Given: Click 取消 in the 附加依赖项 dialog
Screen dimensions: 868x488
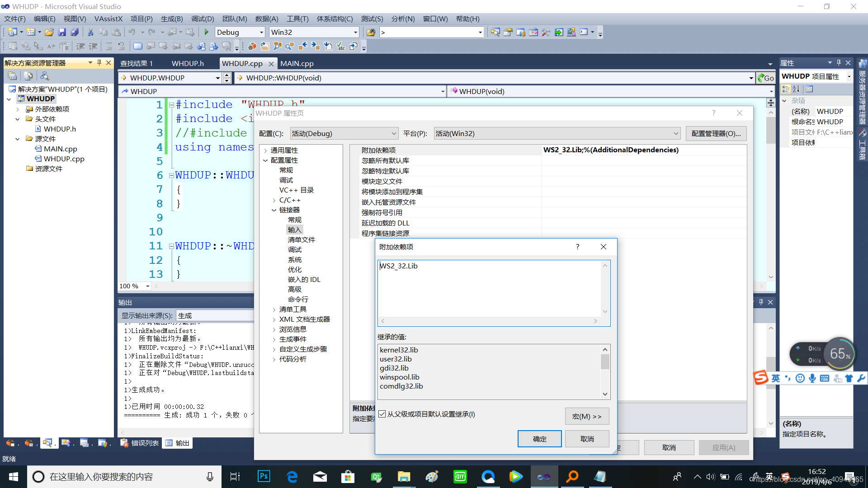Looking at the screenshot, I should (x=587, y=439).
